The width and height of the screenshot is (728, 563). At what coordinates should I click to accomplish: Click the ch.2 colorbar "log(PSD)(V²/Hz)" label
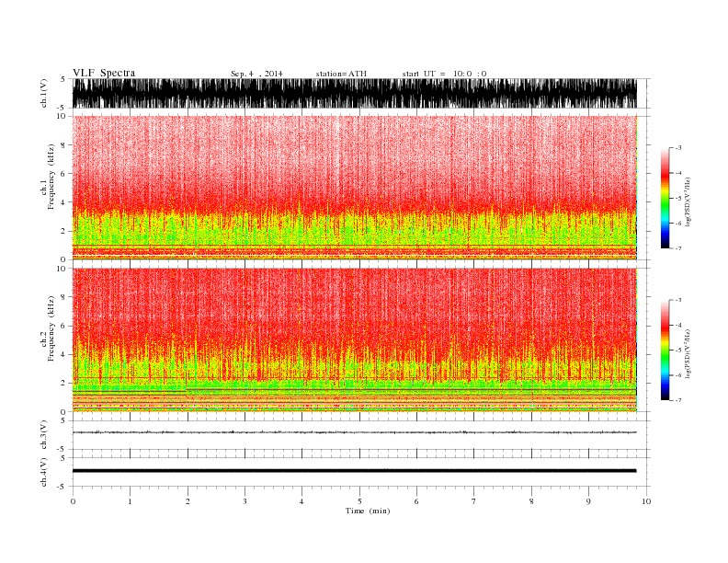point(688,353)
